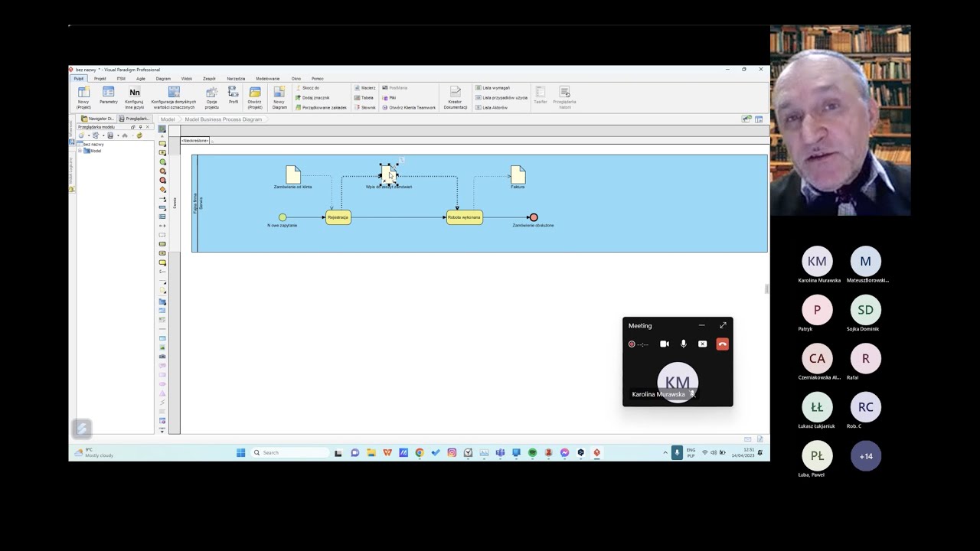Viewport: 980px width, 551px height.
Task: Select the End Event (red circle) tool
Action: [x=162, y=181]
